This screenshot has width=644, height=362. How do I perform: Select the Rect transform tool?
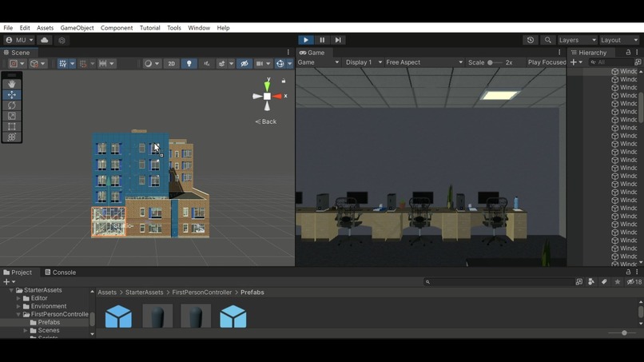tap(11, 126)
